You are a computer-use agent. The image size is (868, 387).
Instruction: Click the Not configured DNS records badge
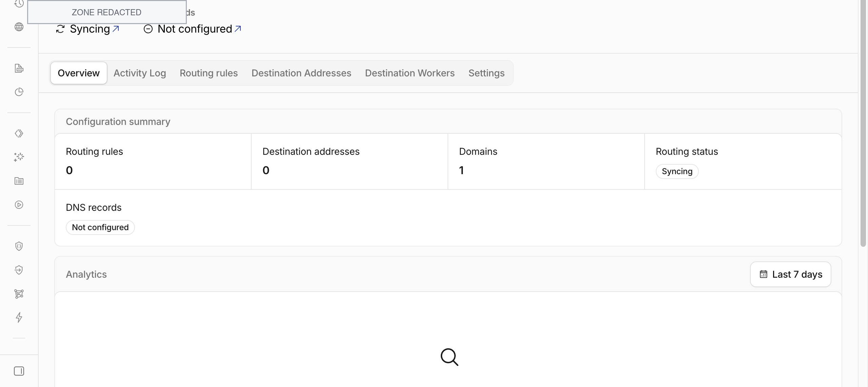coord(100,227)
